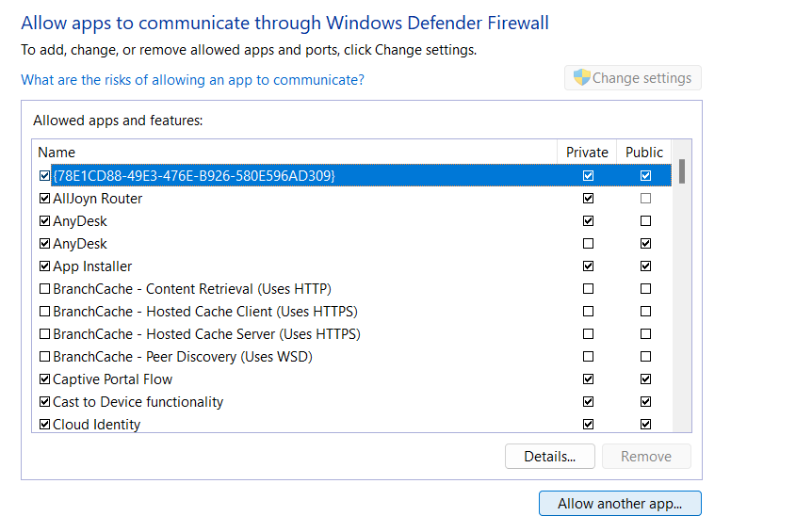The width and height of the screenshot is (812, 532).
Task: Select the Cast to Device functionality row
Action: 138,402
